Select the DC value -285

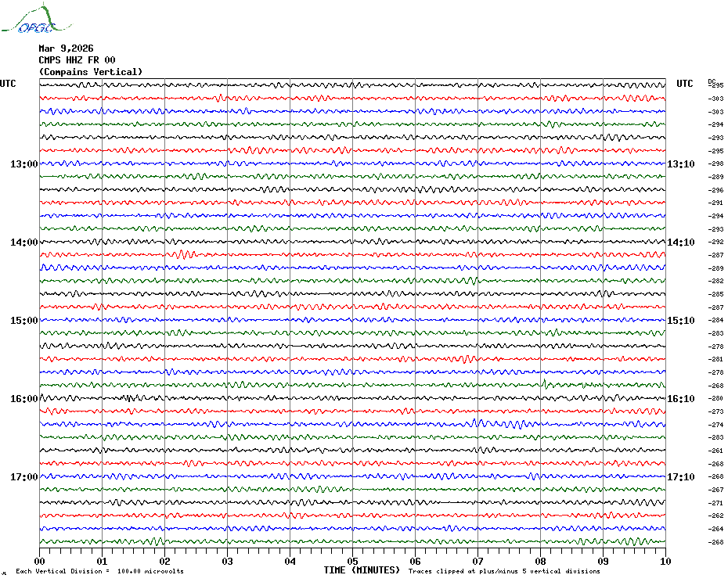[715, 294]
